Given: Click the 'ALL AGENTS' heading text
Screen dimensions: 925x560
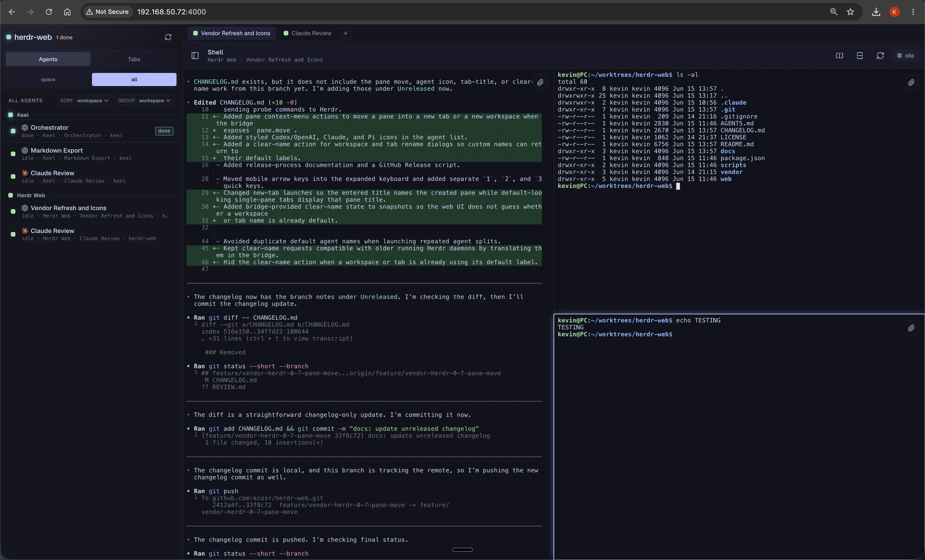Looking at the screenshot, I should [x=25, y=100].
